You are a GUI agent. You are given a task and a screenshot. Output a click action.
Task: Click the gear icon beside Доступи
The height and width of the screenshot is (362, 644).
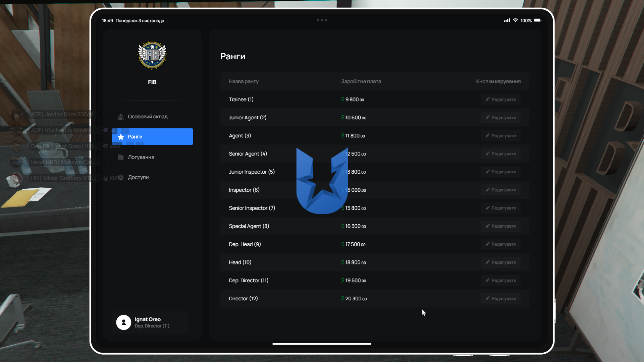(x=121, y=177)
